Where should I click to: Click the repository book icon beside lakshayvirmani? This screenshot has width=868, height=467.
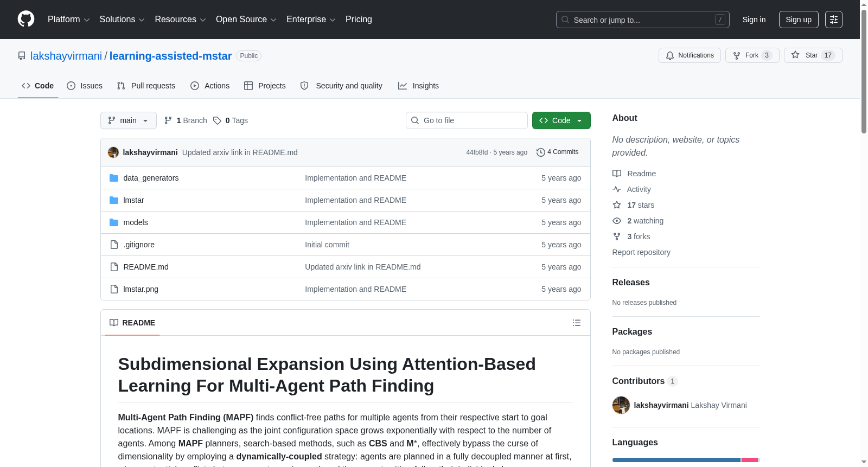22,56
